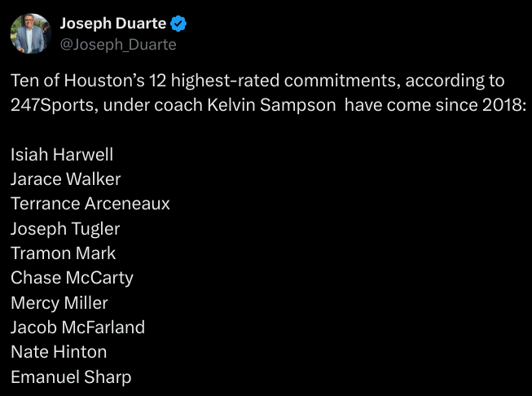Select the name Isiah Harwell
Viewport: 532px width, 396px height.
pyautogui.click(x=62, y=154)
